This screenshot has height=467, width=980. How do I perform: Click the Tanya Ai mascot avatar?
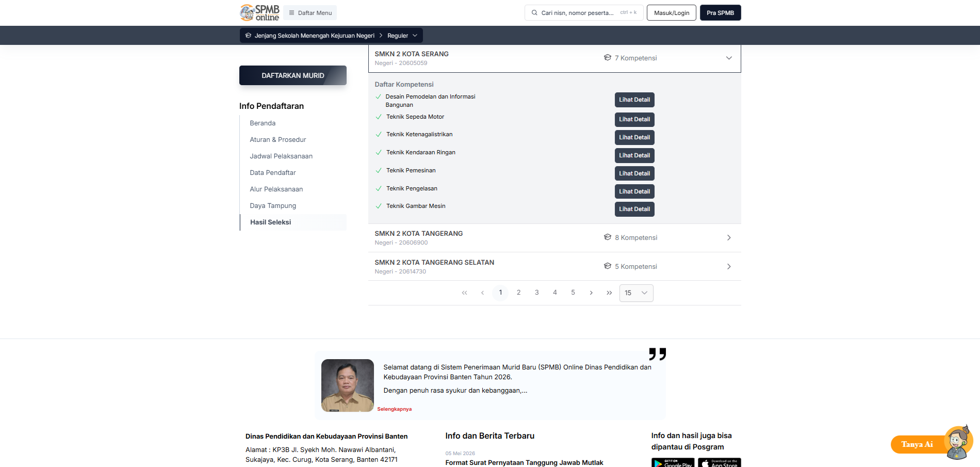pyautogui.click(x=958, y=443)
